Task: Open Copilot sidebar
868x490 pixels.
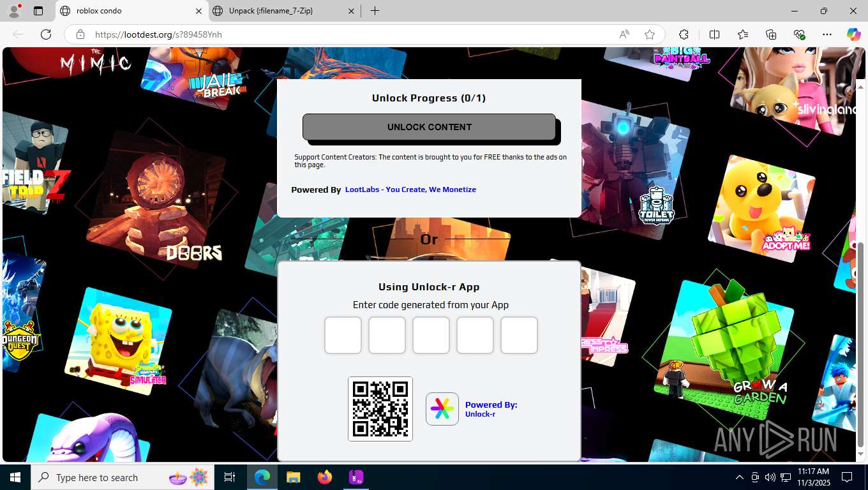Action: (x=854, y=34)
